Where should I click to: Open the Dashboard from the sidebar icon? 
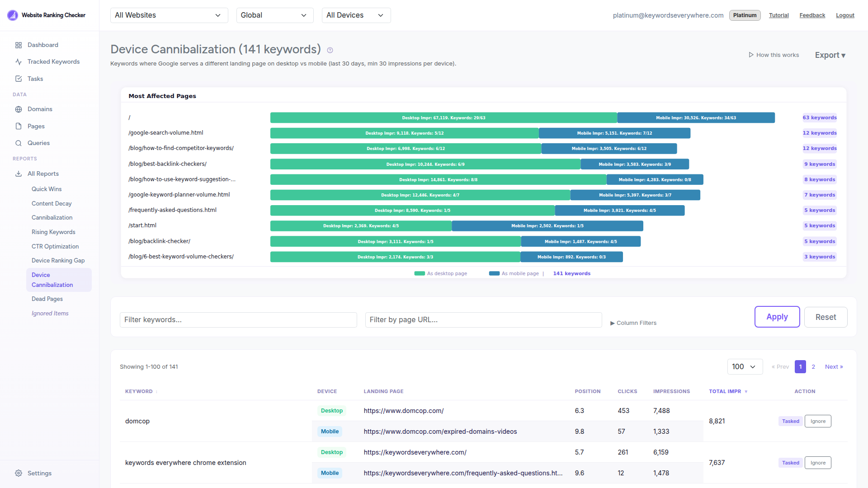click(19, 45)
